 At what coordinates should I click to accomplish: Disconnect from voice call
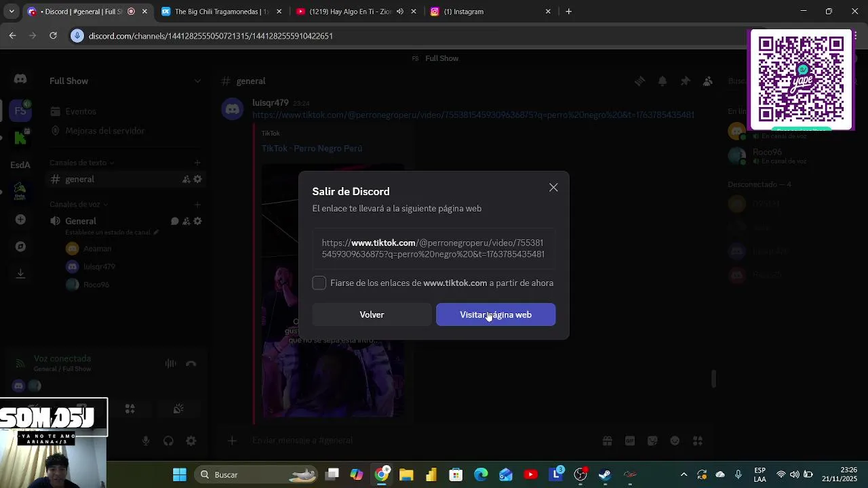coord(191,364)
